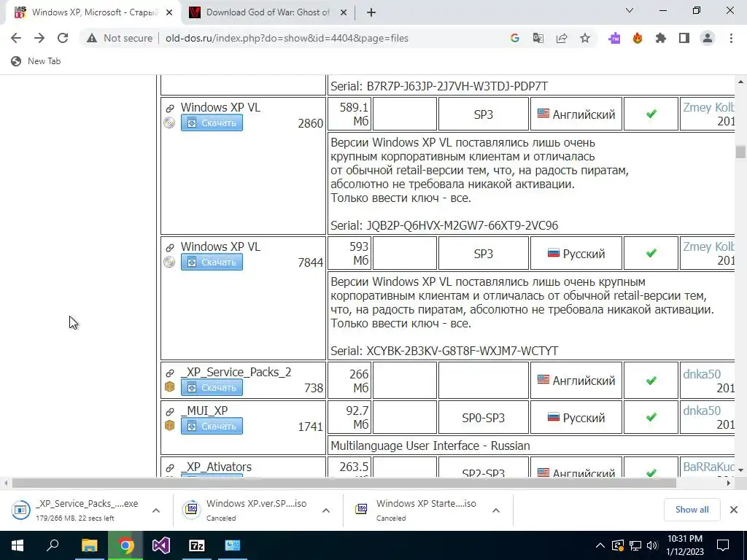Open dnka50 uploader link for _XP_Service_Packs_2
Viewport: 747px width, 560px height.
(x=702, y=374)
